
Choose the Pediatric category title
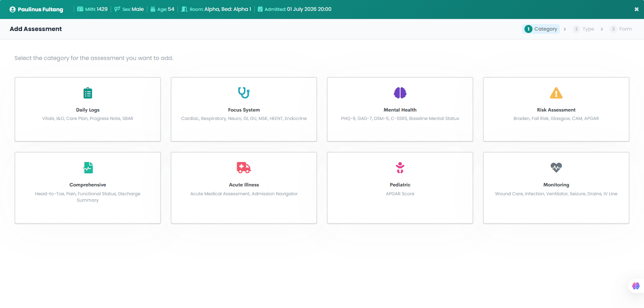400,185
